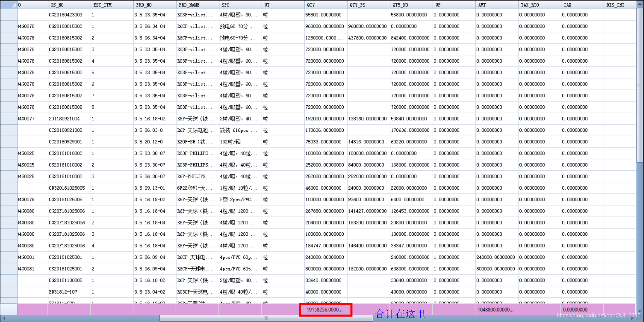Select QTY_NO cell 168000.00000000

pos(411,165)
